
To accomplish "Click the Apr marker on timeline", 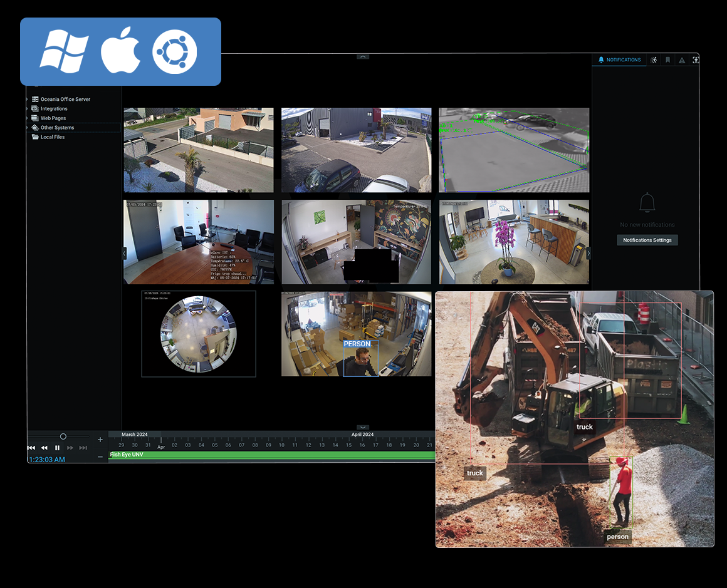I will (161, 447).
